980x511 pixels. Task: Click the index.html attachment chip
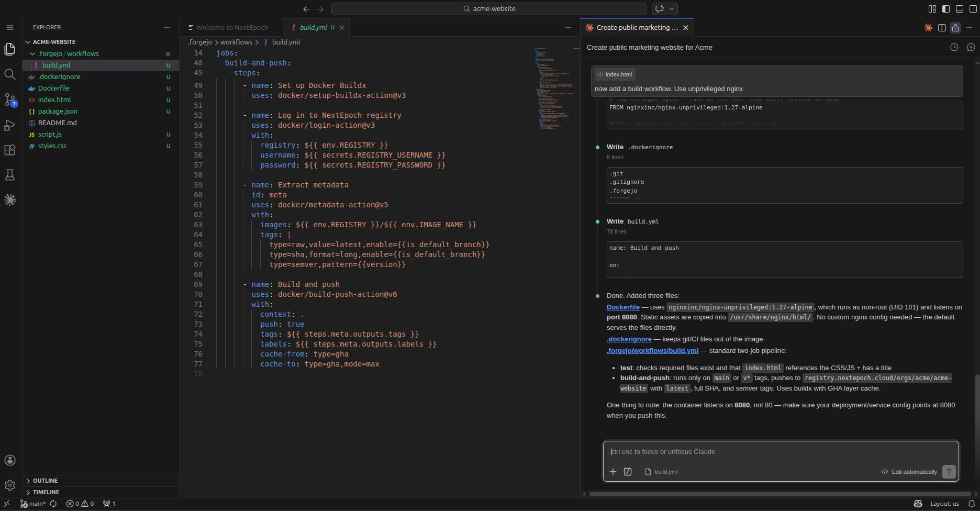[x=615, y=74]
